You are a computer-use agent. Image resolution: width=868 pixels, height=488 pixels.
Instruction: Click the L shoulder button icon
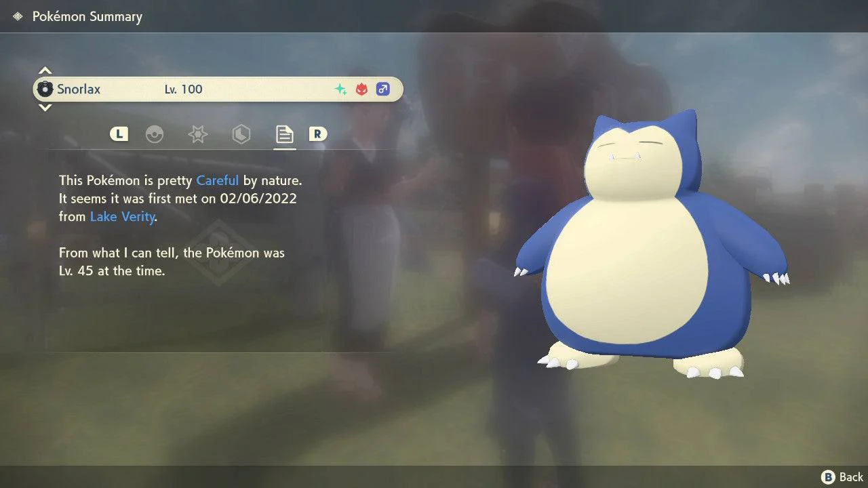pos(119,134)
